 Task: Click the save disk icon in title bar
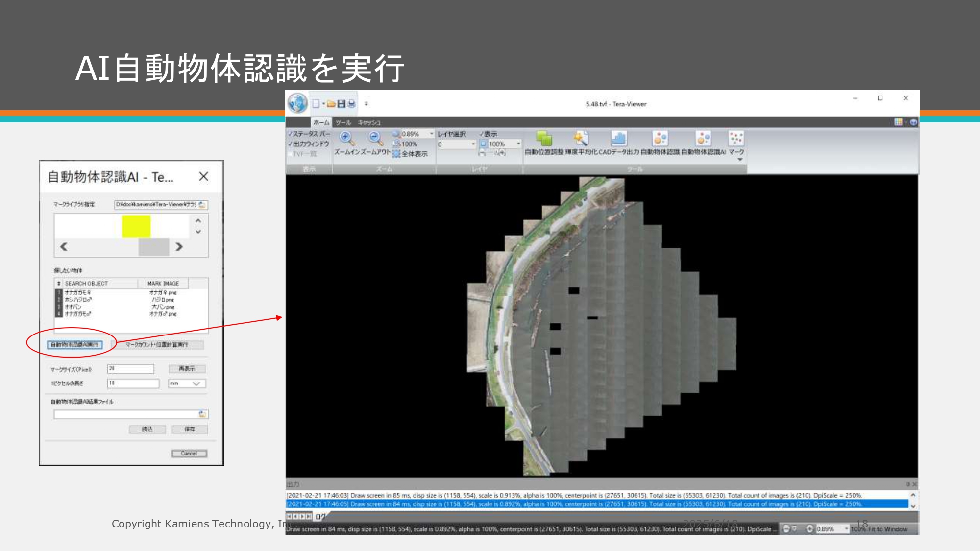(x=342, y=104)
